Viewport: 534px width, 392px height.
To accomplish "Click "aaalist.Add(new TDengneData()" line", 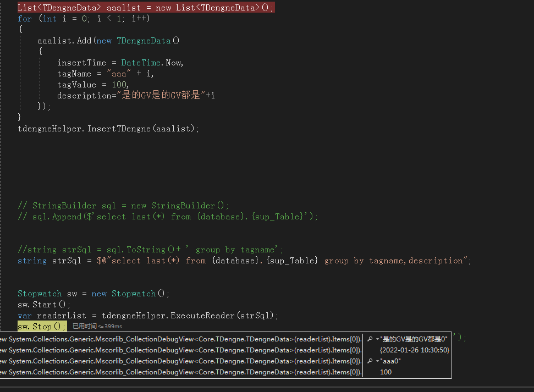I will point(108,41).
